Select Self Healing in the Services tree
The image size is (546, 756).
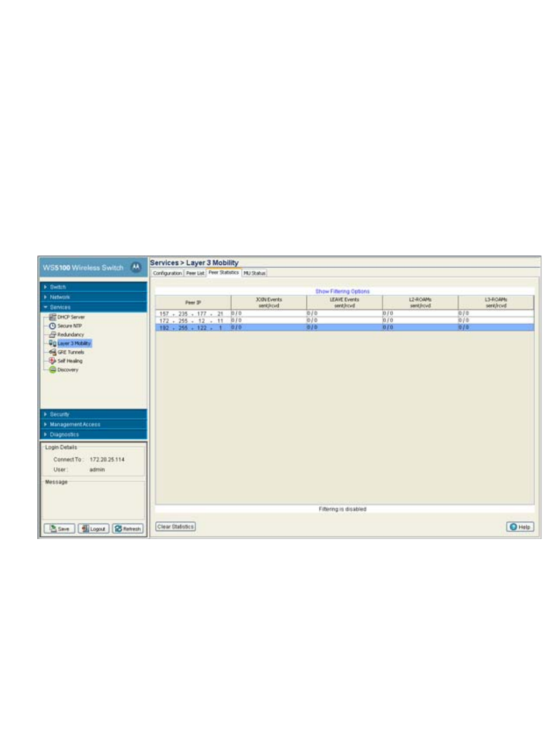coord(70,361)
